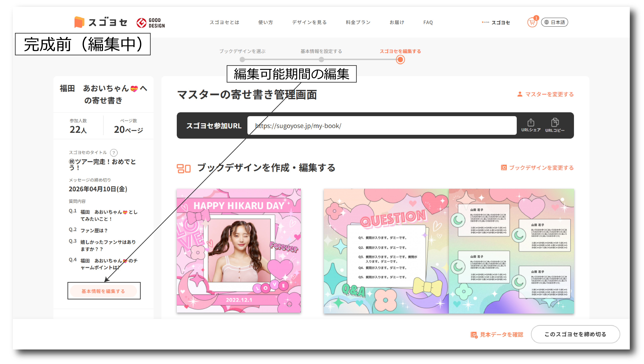Open the 日本語 language selector
644x364 pixels.
click(554, 22)
